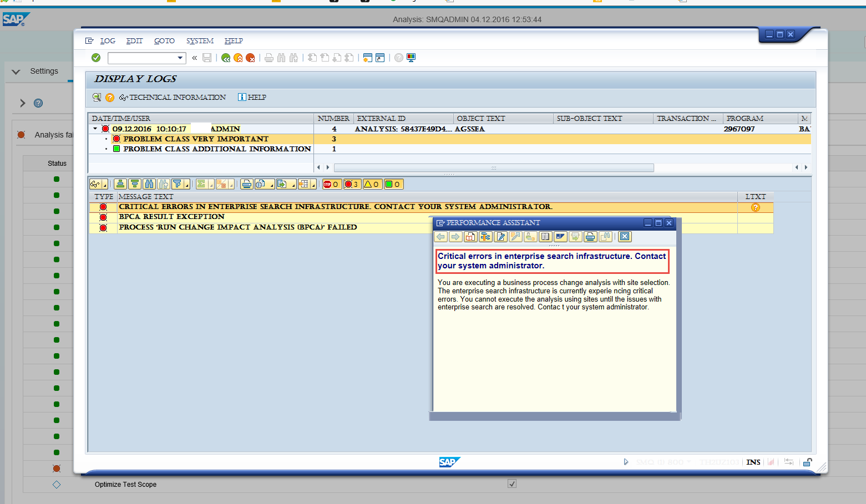
Task: Click the Create shortcut icon
Action: point(380,58)
